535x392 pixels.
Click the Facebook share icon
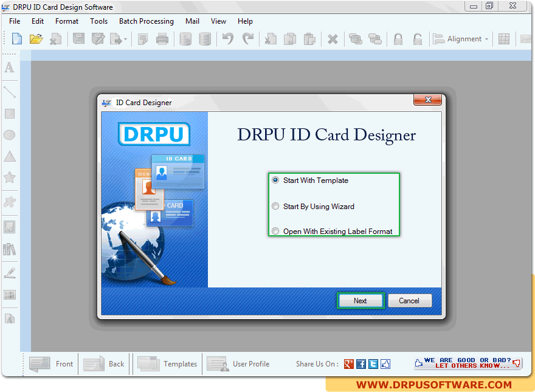click(361, 364)
